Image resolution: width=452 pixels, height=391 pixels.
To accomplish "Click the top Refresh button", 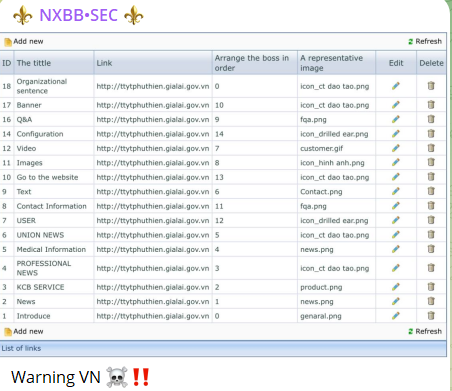I will [425, 41].
